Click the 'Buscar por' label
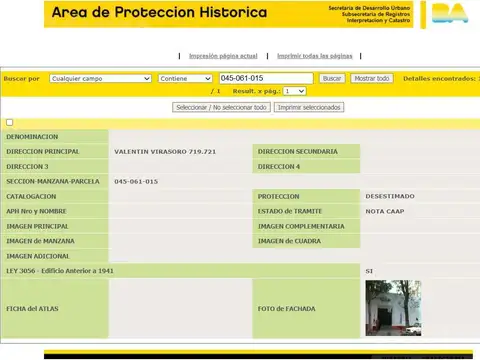 pos(22,79)
